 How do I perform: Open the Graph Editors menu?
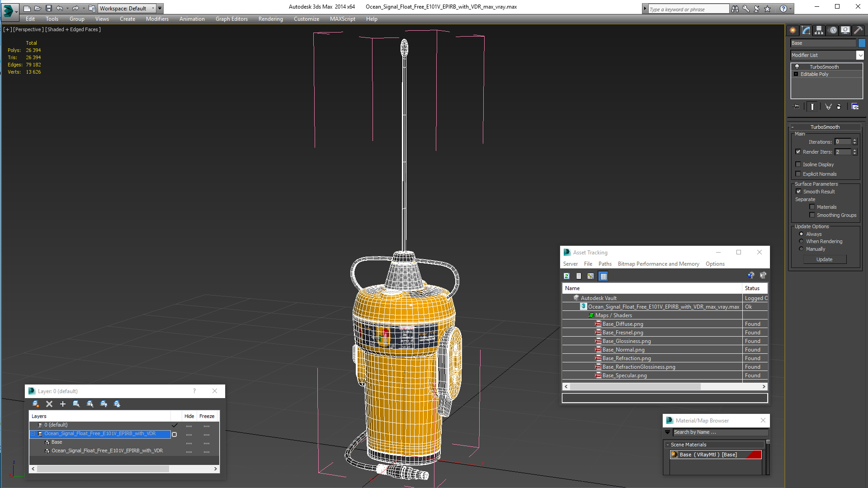pyautogui.click(x=231, y=19)
